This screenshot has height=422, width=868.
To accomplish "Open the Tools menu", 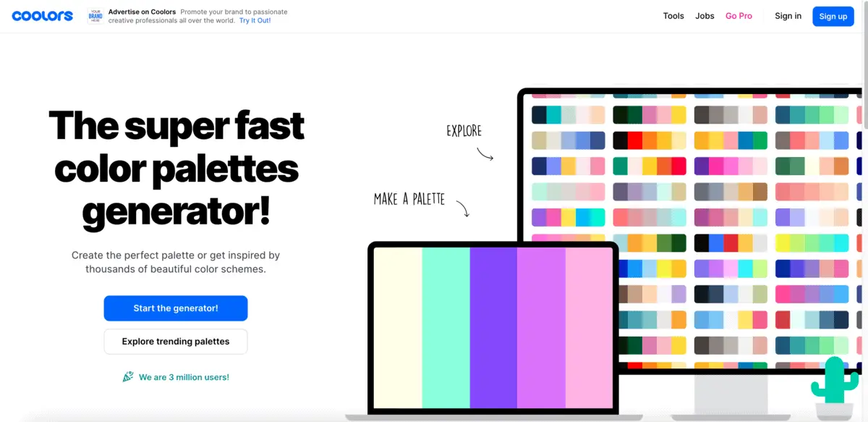I will click(673, 16).
